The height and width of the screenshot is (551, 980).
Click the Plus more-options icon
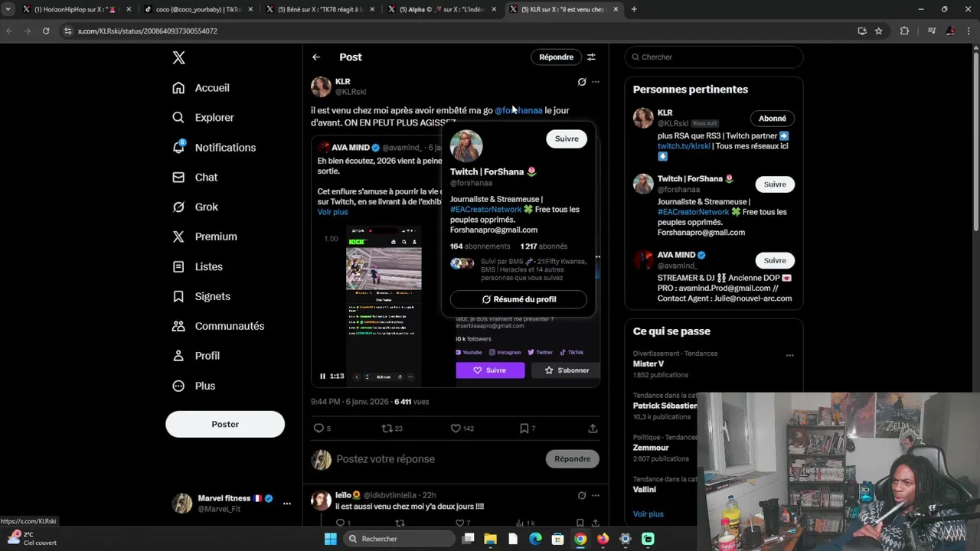point(178,386)
